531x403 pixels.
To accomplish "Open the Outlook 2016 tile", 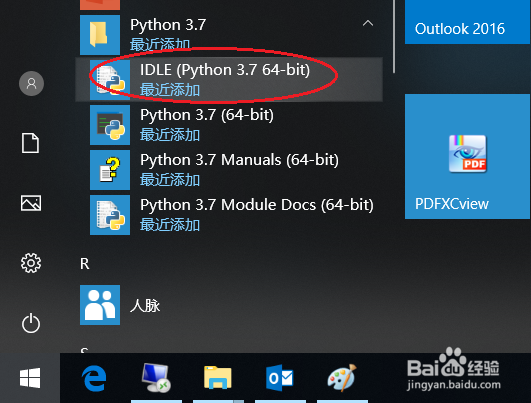I will coord(468,22).
